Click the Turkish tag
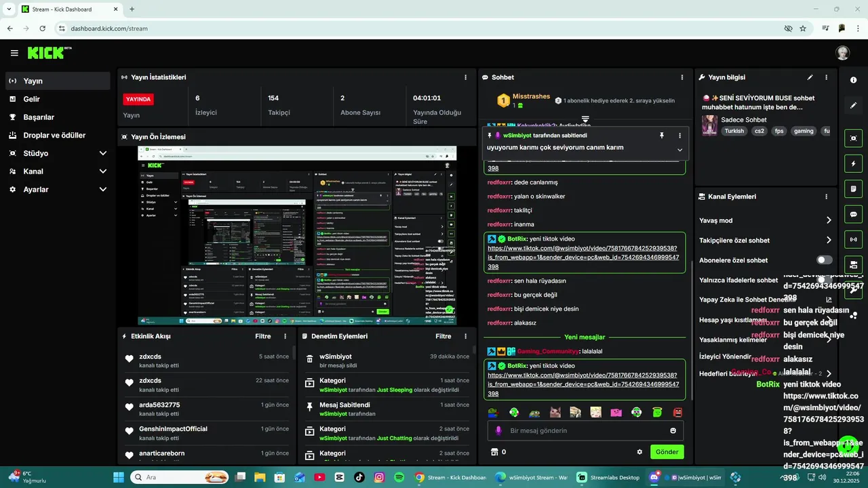868x488 pixels. tap(734, 131)
